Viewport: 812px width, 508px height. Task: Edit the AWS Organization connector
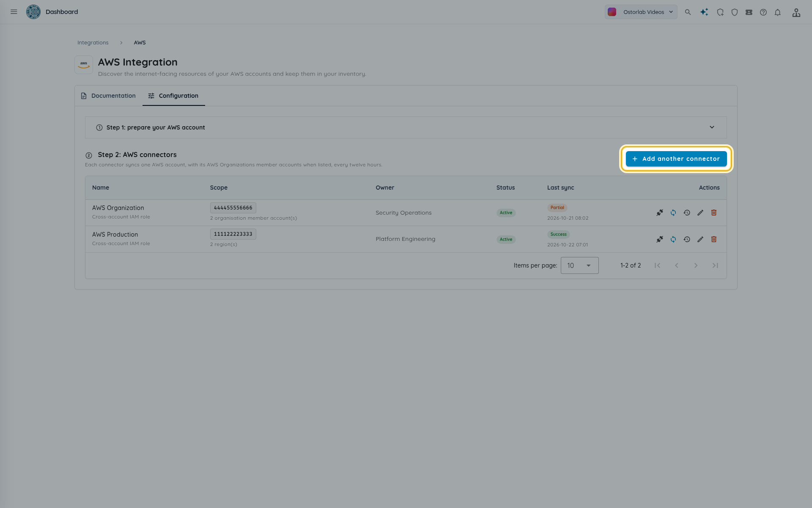(x=700, y=213)
